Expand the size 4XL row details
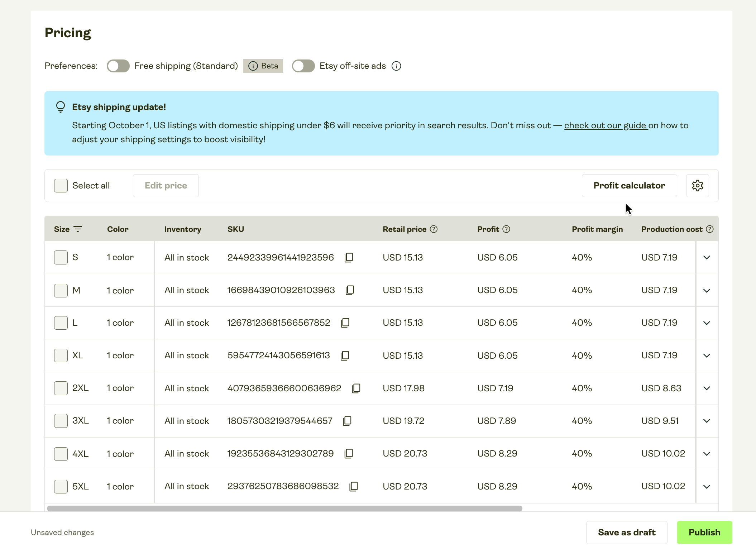 pos(707,454)
